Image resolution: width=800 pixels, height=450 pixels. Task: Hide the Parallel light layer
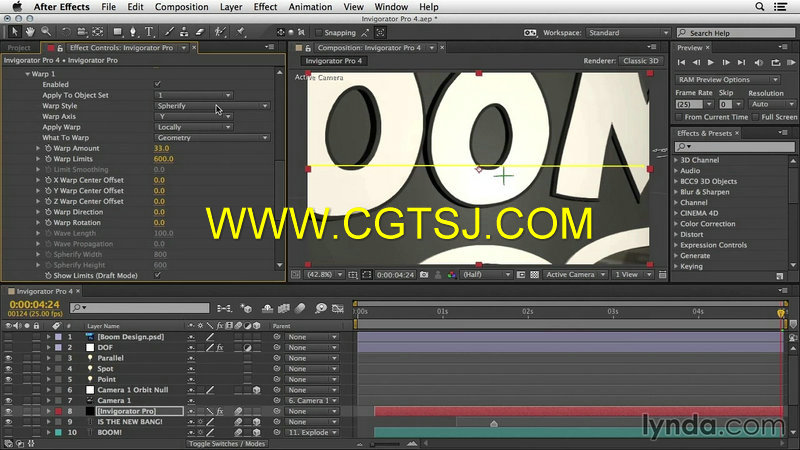point(8,358)
